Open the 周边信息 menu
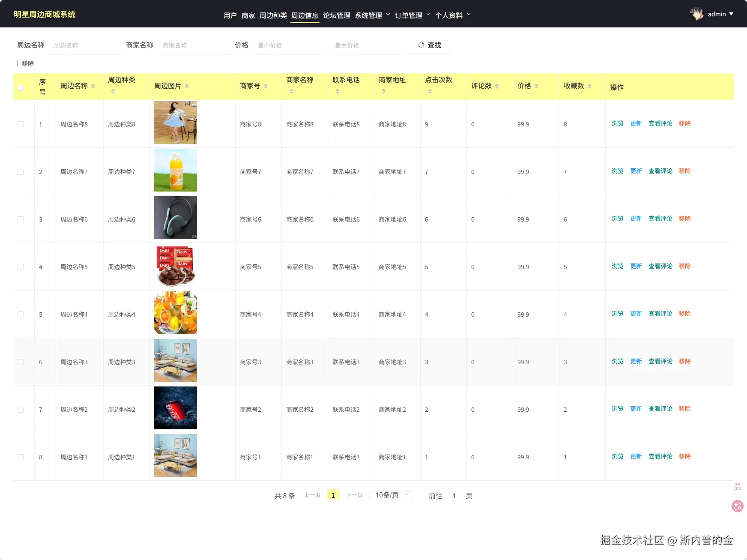 [x=305, y=15]
